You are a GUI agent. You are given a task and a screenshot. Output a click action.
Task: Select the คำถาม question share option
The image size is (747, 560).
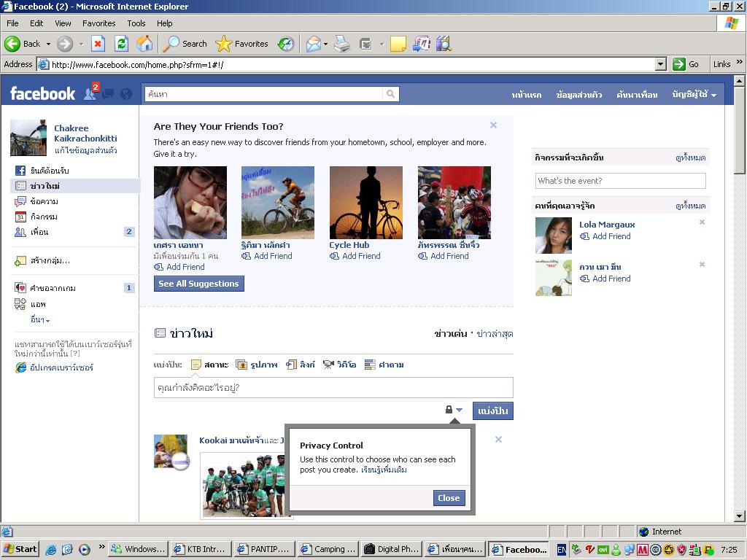pos(384,365)
